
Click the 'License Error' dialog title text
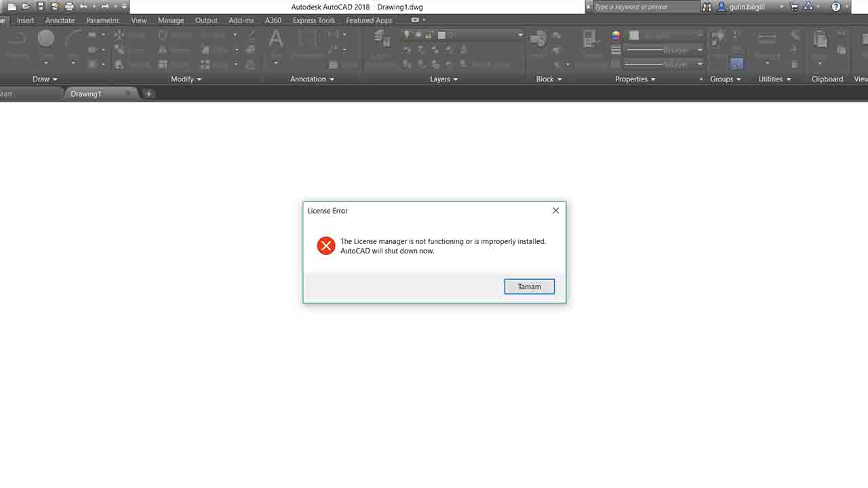point(328,211)
